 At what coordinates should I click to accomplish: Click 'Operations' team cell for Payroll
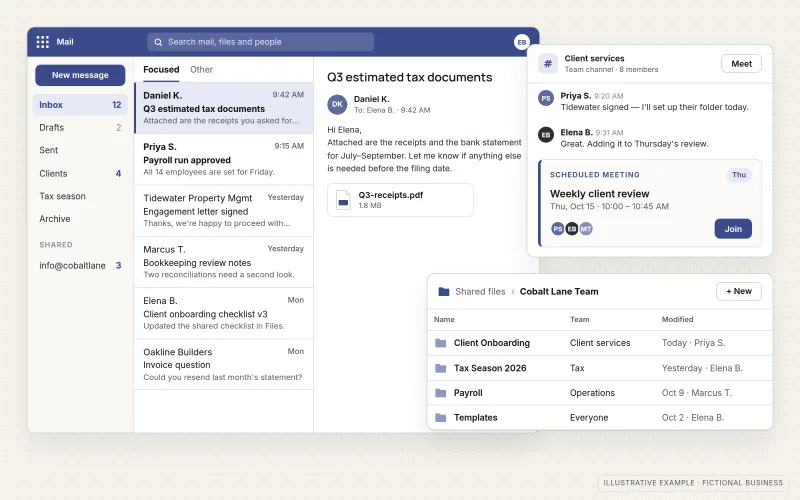[592, 393]
